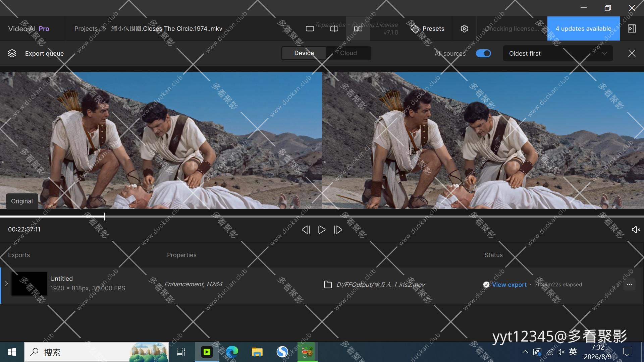Click the Original preview label

point(22,201)
